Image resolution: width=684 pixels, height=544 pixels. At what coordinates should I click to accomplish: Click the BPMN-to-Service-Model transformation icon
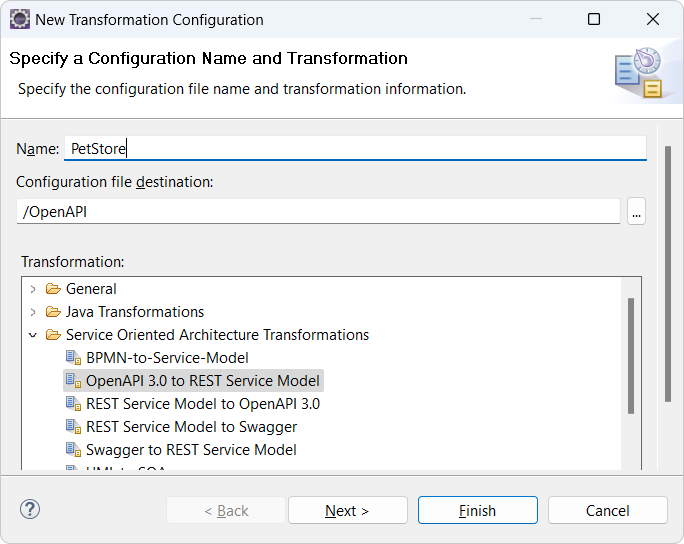73,358
